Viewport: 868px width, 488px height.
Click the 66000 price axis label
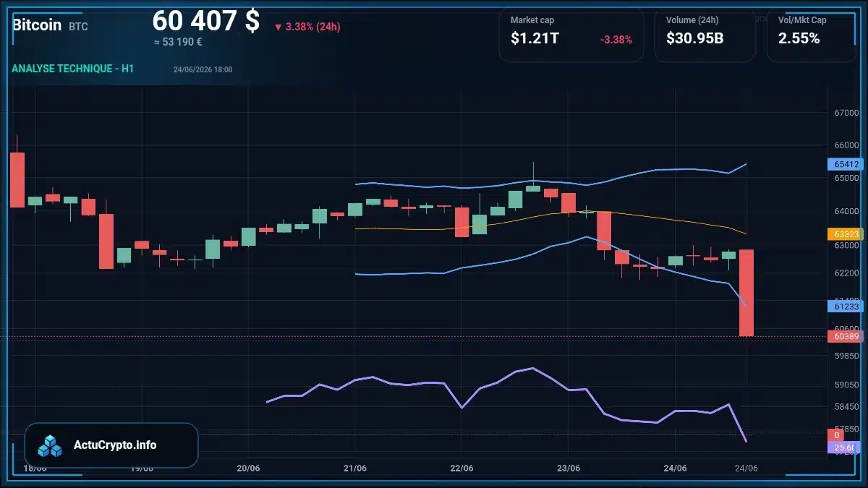pyautogui.click(x=846, y=145)
